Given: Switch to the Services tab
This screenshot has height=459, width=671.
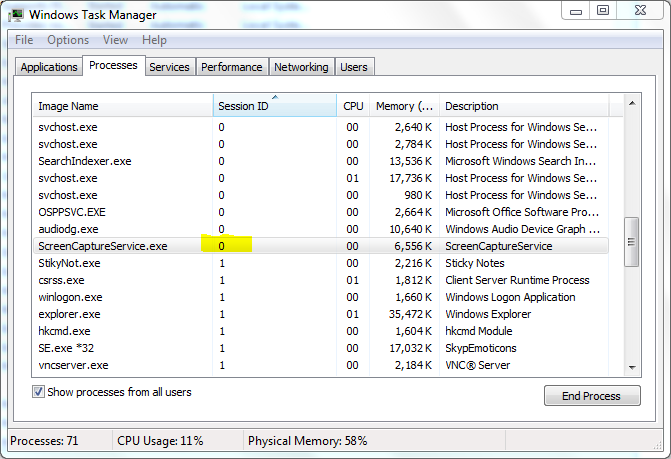Looking at the screenshot, I should coord(169,67).
